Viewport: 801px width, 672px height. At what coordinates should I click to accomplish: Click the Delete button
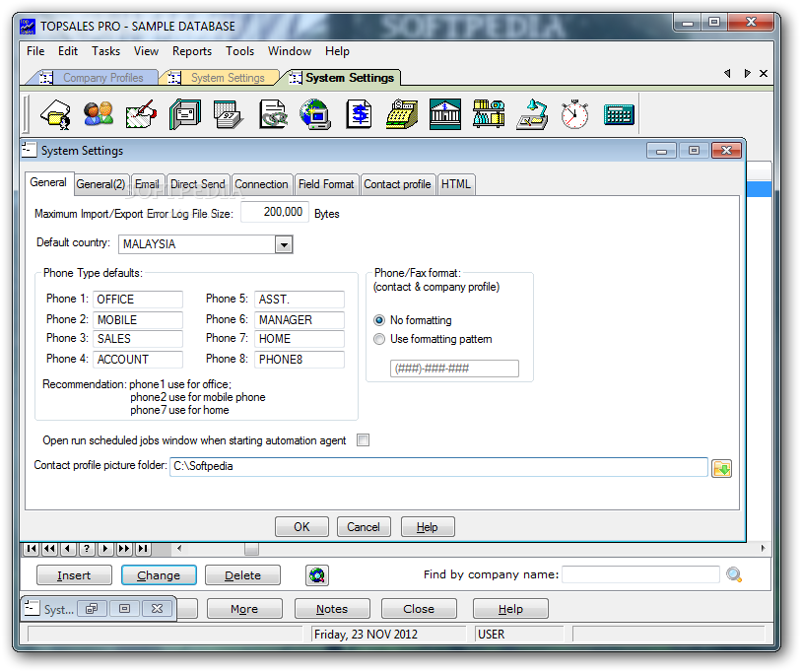242,575
